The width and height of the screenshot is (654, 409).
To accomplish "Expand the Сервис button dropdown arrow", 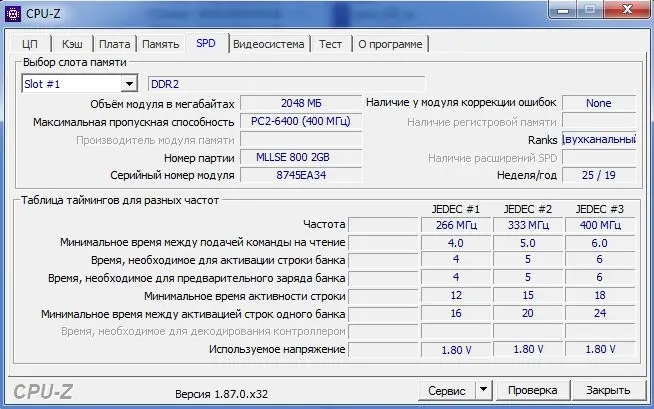I will 483,390.
